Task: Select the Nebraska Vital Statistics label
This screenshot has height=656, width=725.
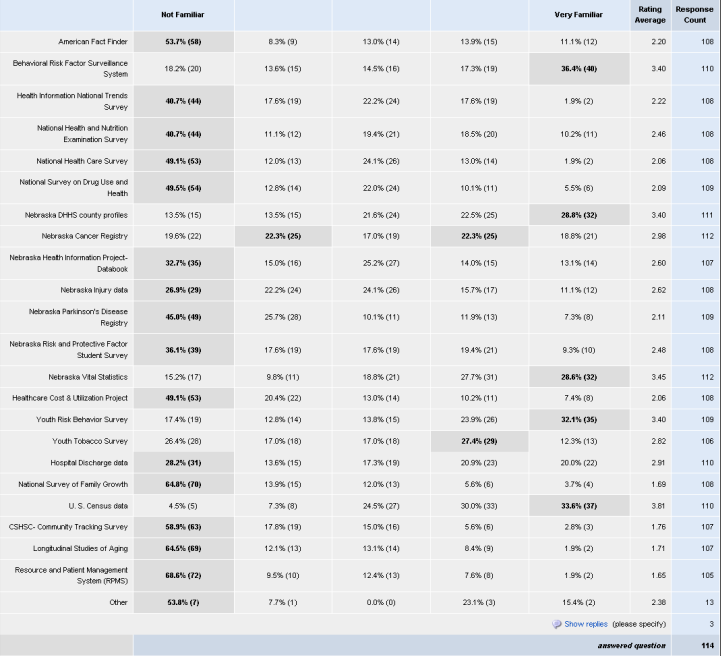Action: tap(88, 377)
